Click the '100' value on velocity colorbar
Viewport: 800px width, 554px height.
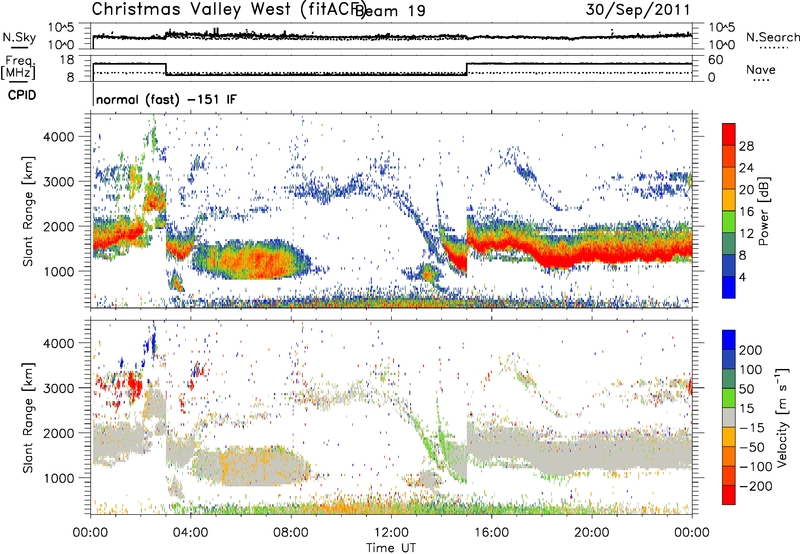[751, 370]
